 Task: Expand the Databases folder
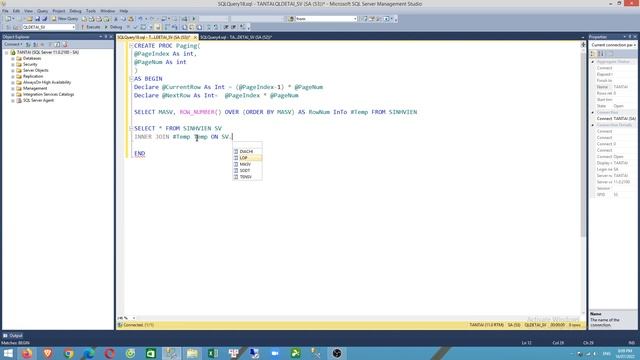click(13, 58)
